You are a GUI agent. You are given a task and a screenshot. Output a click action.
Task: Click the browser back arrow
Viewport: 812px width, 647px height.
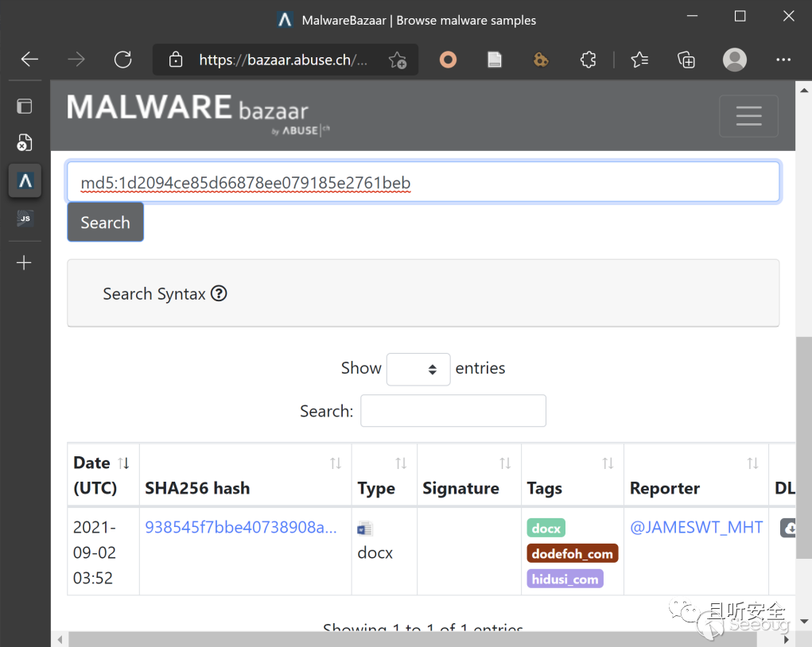(x=29, y=60)
